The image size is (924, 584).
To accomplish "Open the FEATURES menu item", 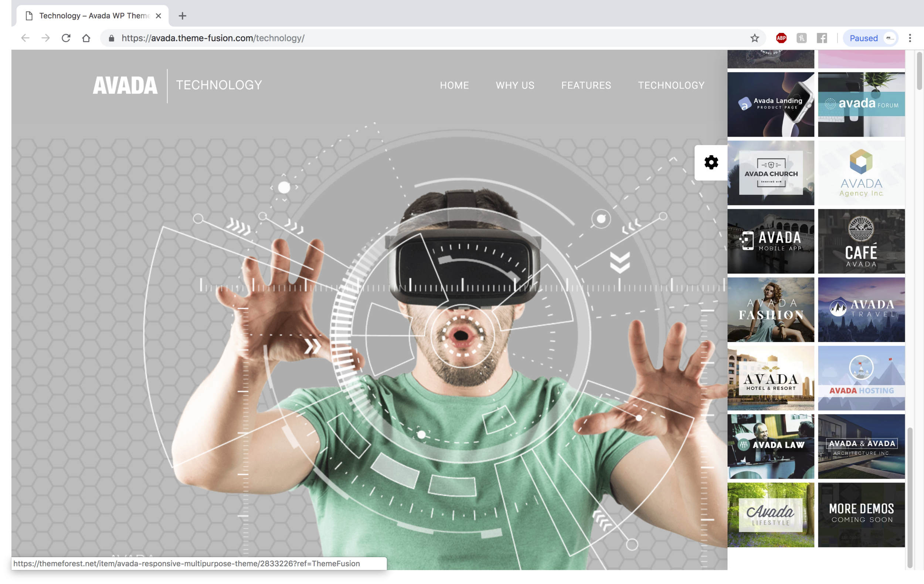I will click(586, 85).
